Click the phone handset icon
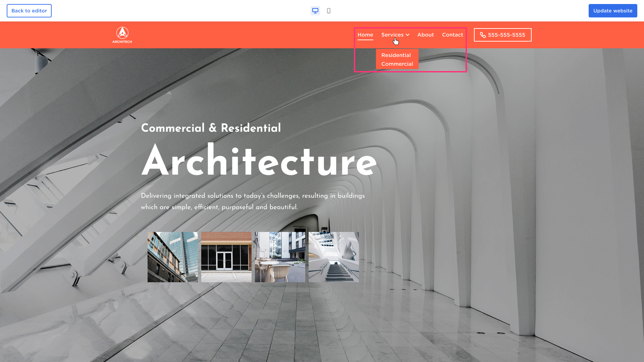The width and height of the screenshot is (644, 362). pos(483,35)
